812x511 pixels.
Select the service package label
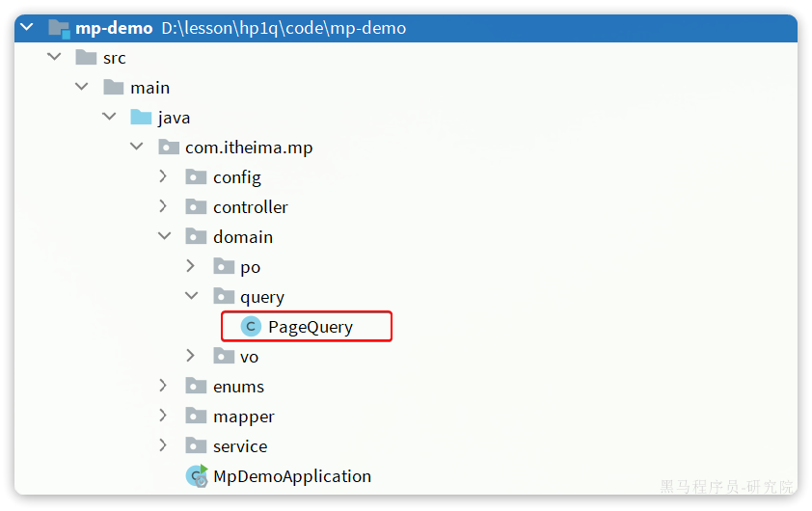(x=240, y=446)
